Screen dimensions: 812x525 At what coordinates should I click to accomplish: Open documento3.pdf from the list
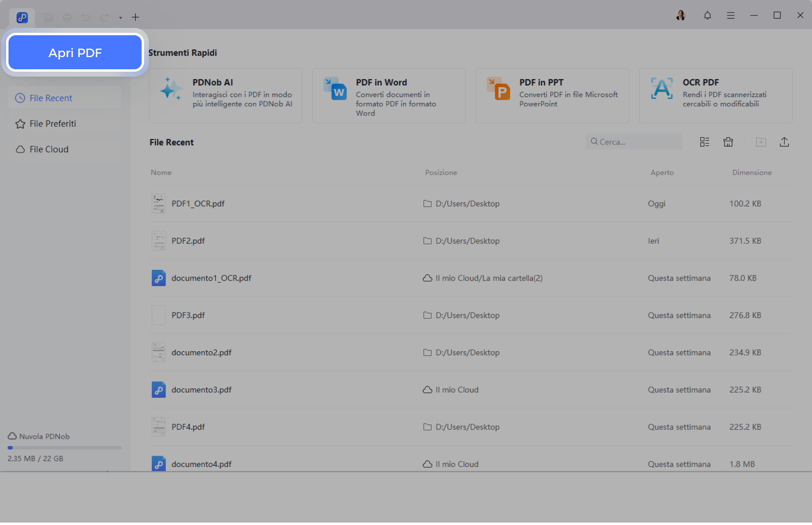coord(470,390)
